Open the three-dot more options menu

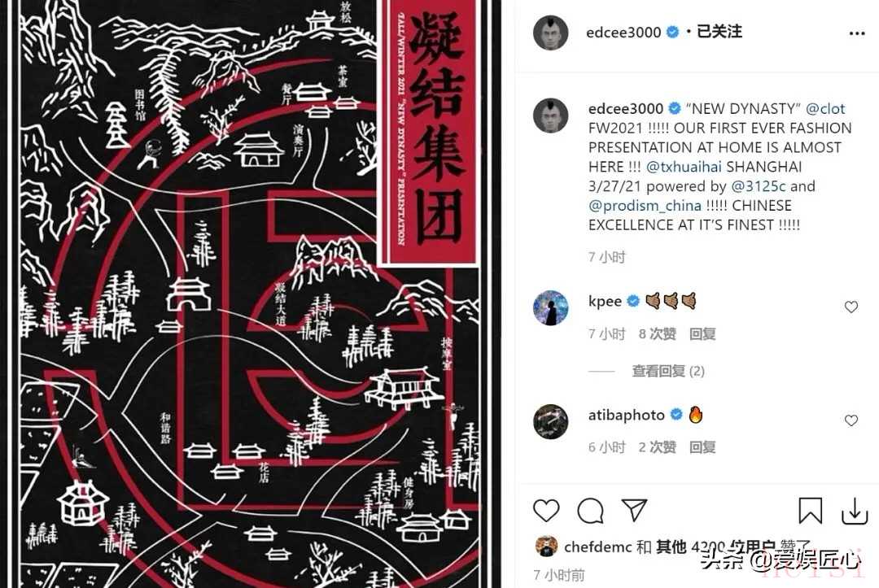point(856,33)
